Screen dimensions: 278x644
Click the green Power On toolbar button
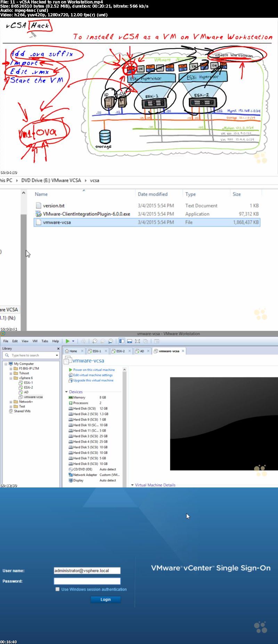(68, 341)
